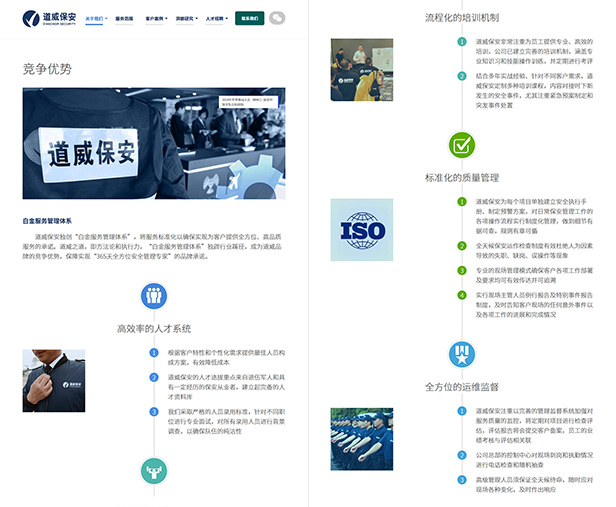Expand the 人才招聘 dropdown arrow
616x507 pixels.
coord(227,18)
